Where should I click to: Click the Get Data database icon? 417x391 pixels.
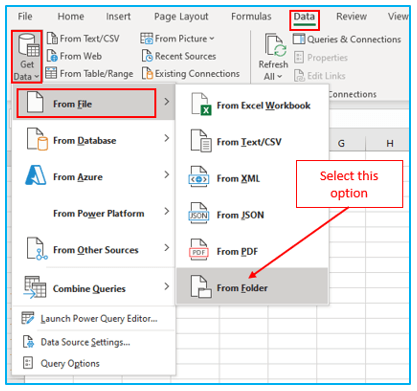point(28,45)
